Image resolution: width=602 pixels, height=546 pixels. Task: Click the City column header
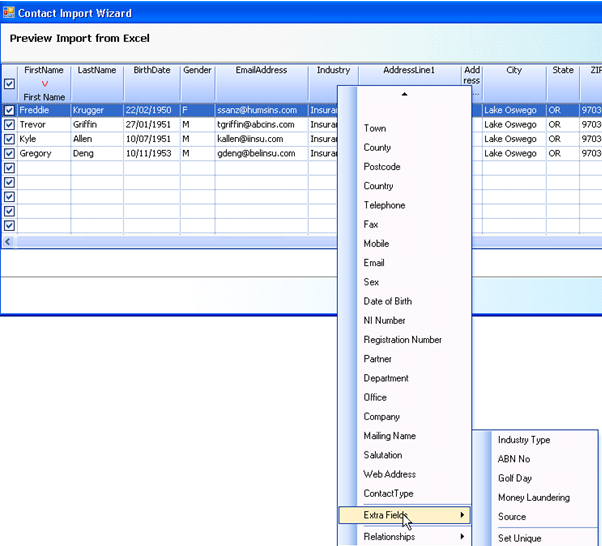coord(514,83)
